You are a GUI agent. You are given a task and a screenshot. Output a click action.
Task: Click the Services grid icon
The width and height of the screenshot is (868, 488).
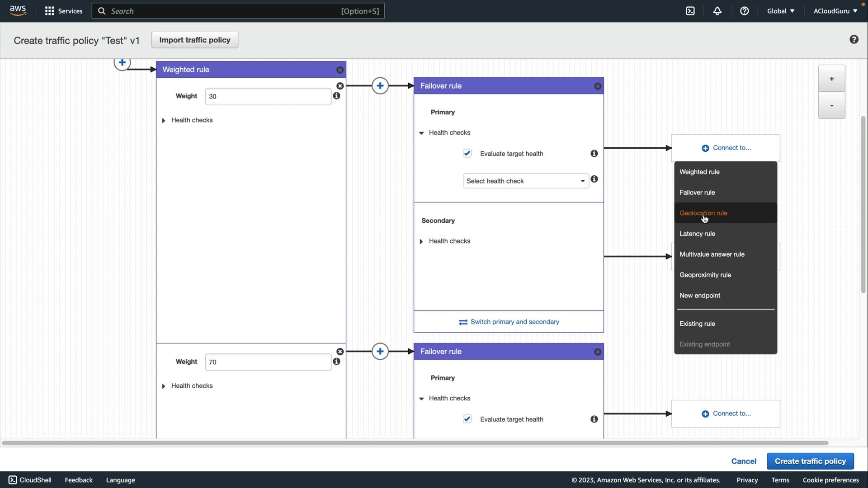pyautogui.click(x=50, y=11)
